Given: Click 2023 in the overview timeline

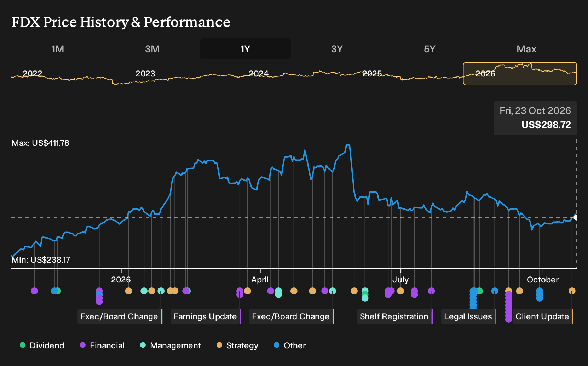Looking at the screenshot, I should pyautogui.click(x=145, y=74).
